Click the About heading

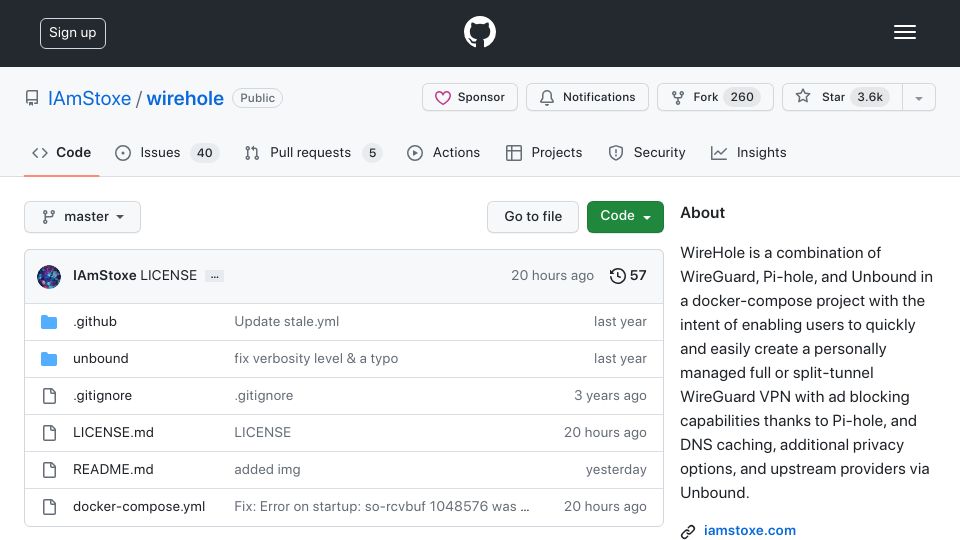[x=702, y=212]
